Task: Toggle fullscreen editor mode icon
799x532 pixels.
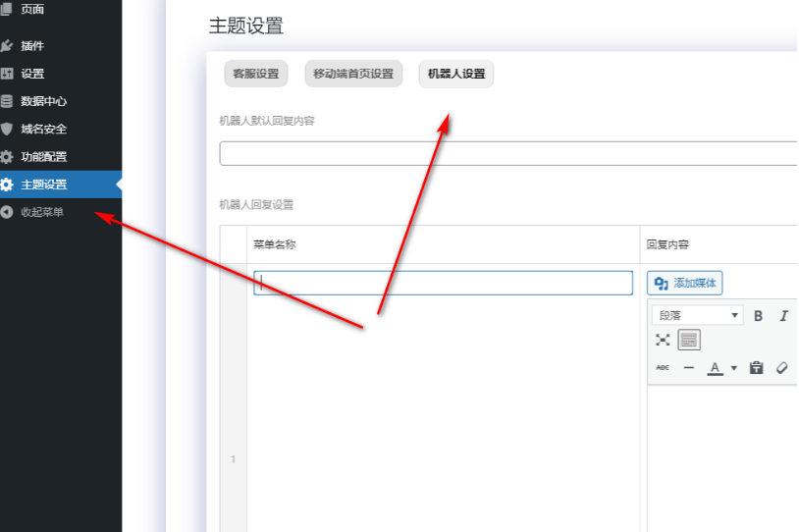Action: [663, 340]
